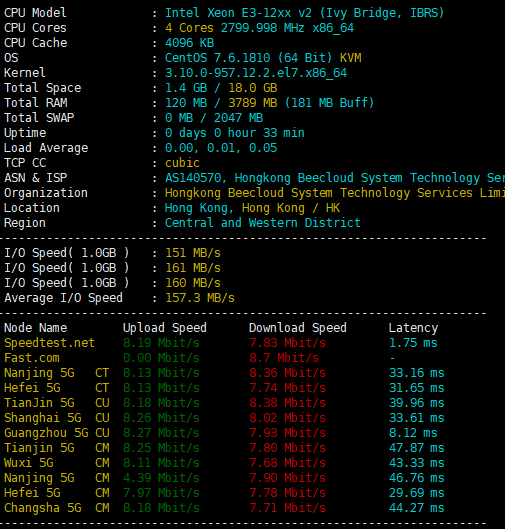Click the Average I/O Speed 157.3 MB/s
The height and width of the screenshot is (529, 505).
click(200, 298)
